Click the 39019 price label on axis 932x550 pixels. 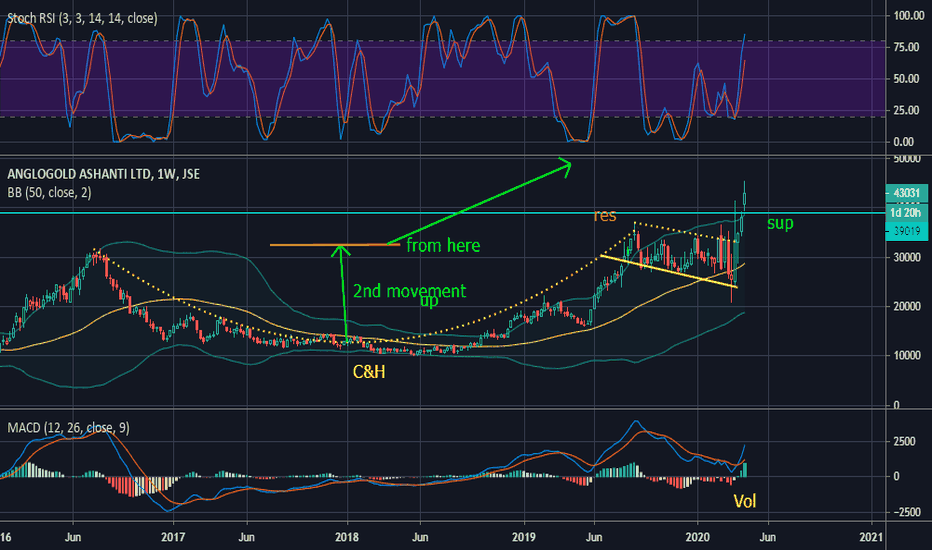pyautogui.click(x=906, y=231)
